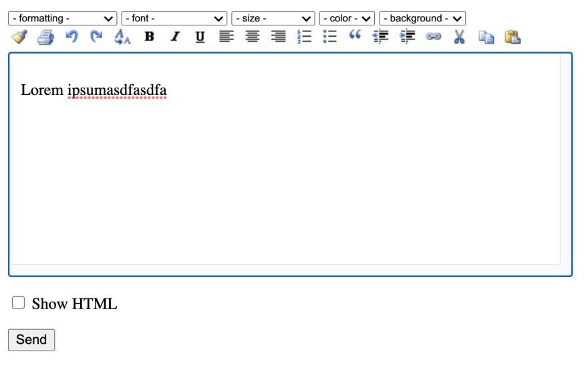Open the font dropdown

coord(174,19)
